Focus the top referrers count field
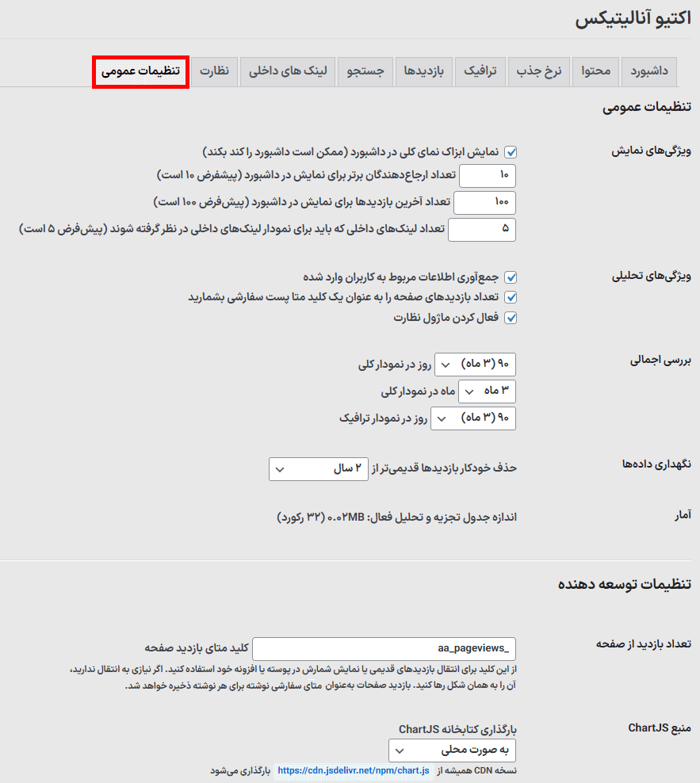700x783 pixels. 488,175
